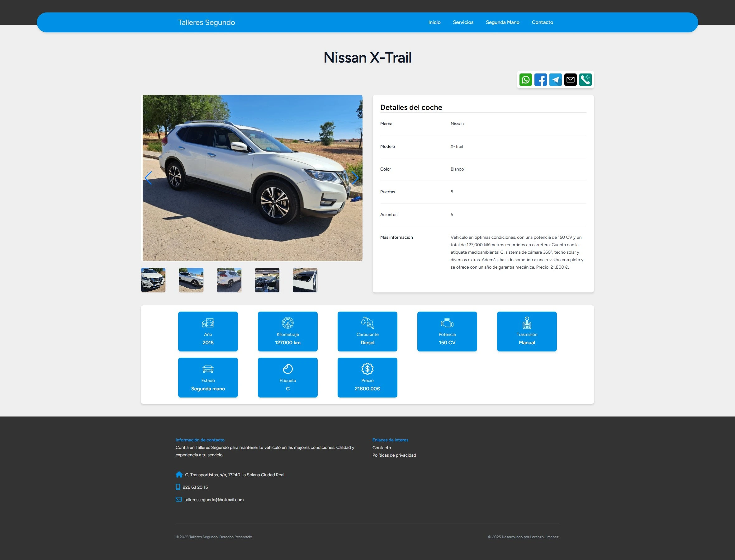Click the 150 CV power value
Screen dimensions: 735x560
[x=447, y=343]
